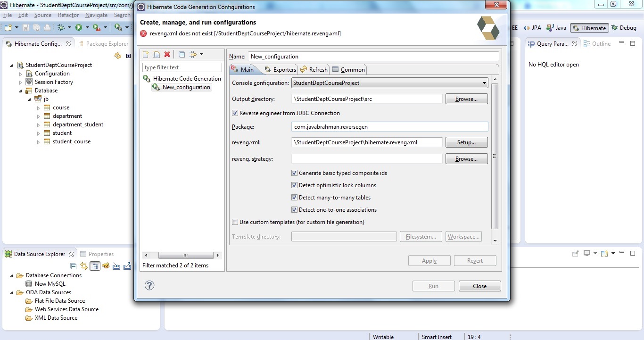Click red X Delete configuration icon
The image size is (644, 340).
pyautogui.click(x=167, y=54)
